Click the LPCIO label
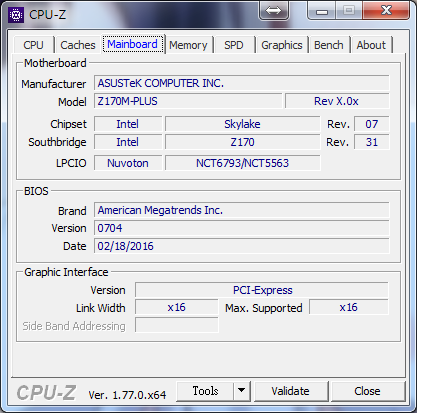The height and width of the screenshot is (418, 422). click(71, 163)
